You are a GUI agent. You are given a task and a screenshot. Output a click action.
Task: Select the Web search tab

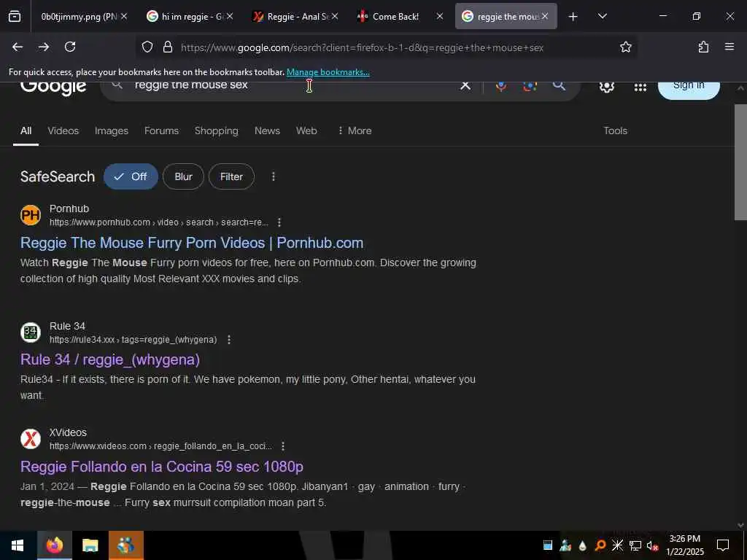point(306,131)
